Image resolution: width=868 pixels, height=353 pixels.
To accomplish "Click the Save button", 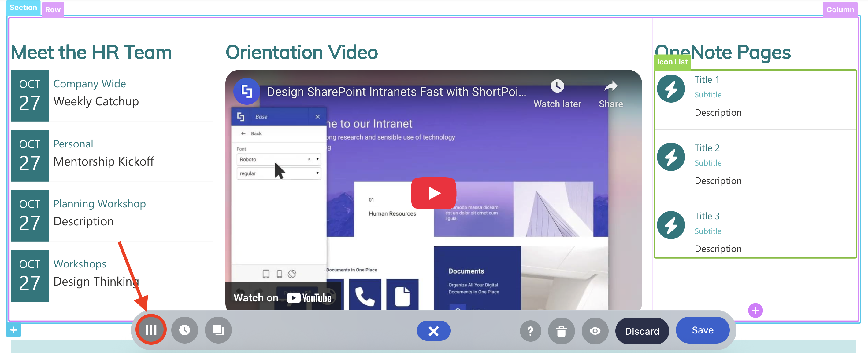I will pyautogui.click(x=702, y=330).
